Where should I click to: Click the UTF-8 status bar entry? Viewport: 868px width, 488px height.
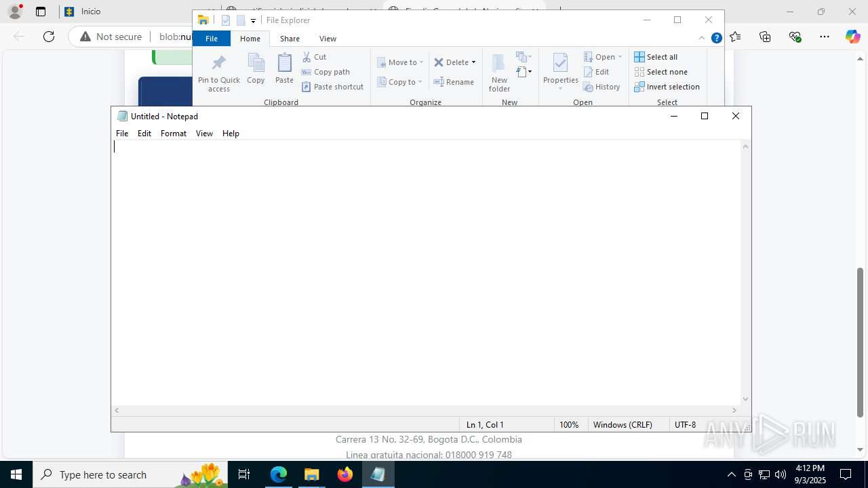pyautogui.click(x=685, y=425)
